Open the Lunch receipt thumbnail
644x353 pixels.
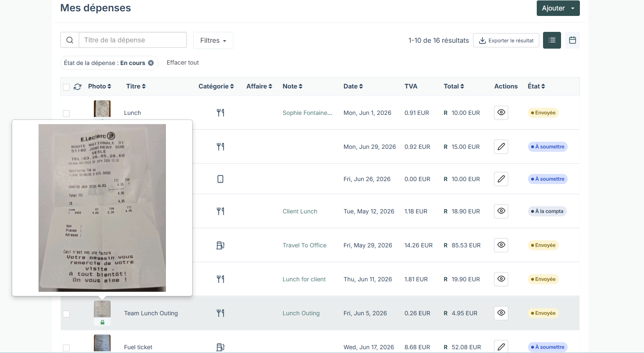coord(102,109)
